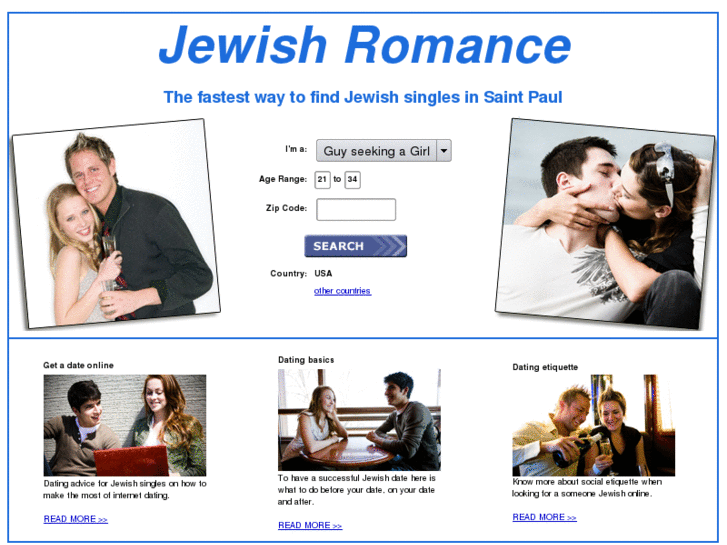
Task: Click the Jewish Romance title heading
Action: click(365, 45)
